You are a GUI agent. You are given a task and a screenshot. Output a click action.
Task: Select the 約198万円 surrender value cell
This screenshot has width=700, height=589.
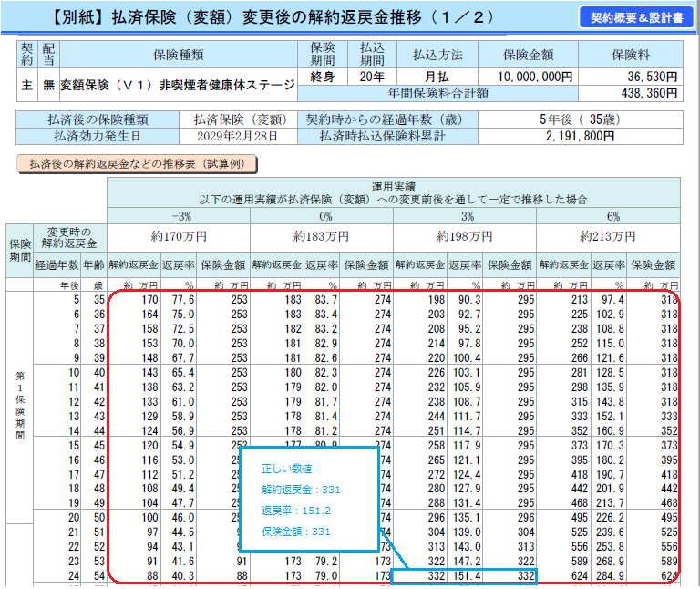tap(465, 236)
